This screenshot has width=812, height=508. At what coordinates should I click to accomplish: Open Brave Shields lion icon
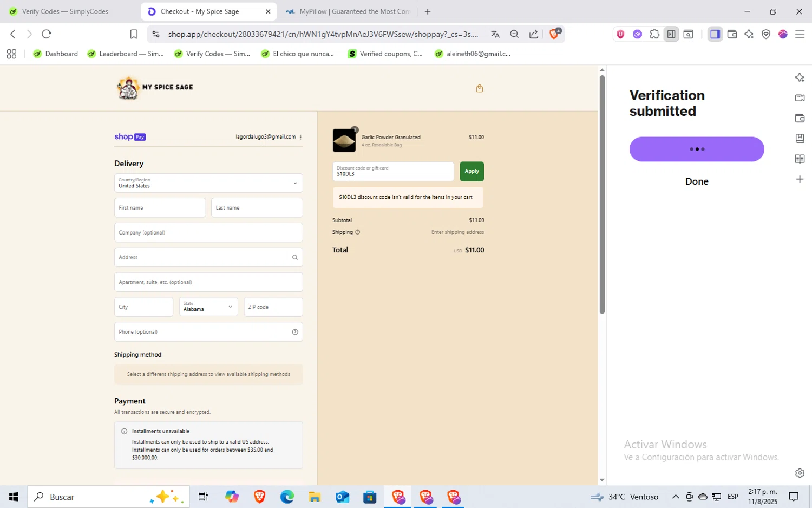pyautogui.click(x=554, y=34)
